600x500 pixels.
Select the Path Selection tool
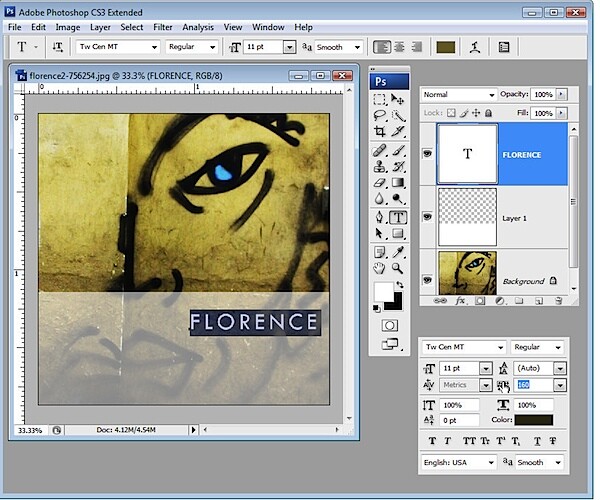pos(380,233)
